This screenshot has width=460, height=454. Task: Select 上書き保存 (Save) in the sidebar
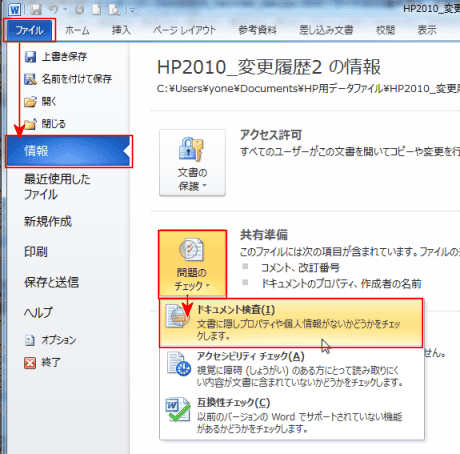point(56,57)
